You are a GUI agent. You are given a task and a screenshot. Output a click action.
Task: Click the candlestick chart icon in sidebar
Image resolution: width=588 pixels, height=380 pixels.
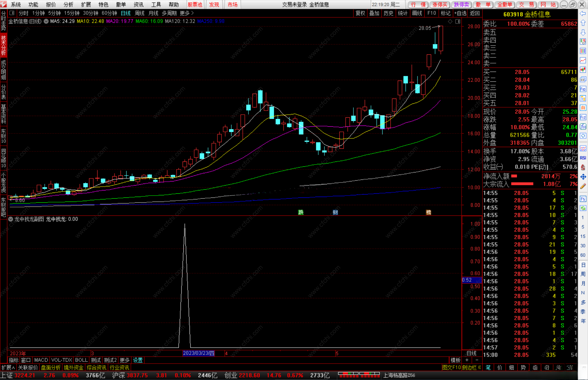(x=583, y=70)
